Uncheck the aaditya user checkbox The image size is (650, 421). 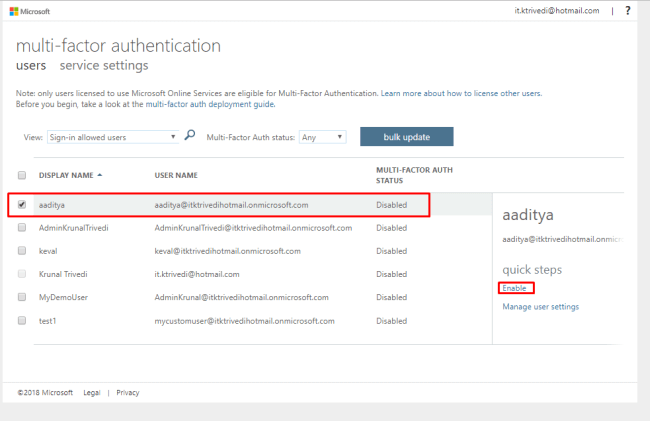[22, 205]
